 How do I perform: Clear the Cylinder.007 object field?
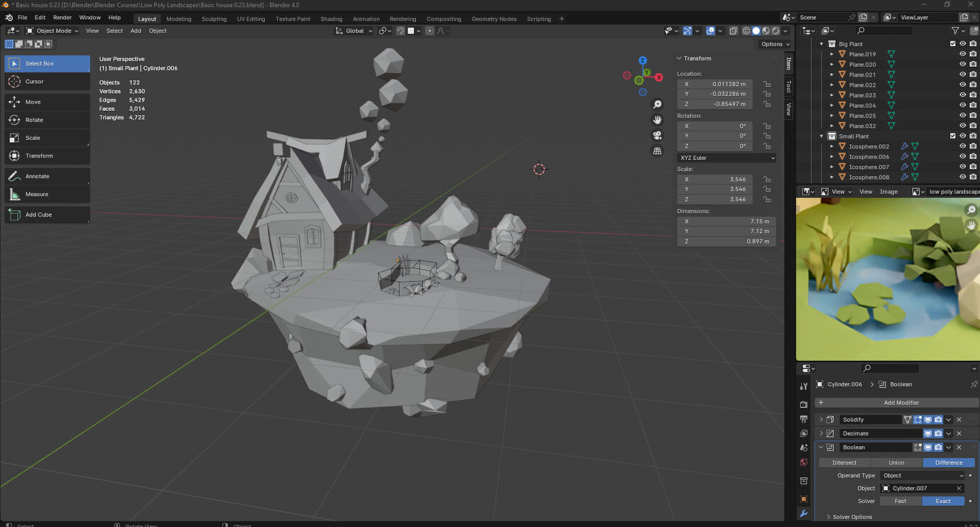[x=959, y=488]
